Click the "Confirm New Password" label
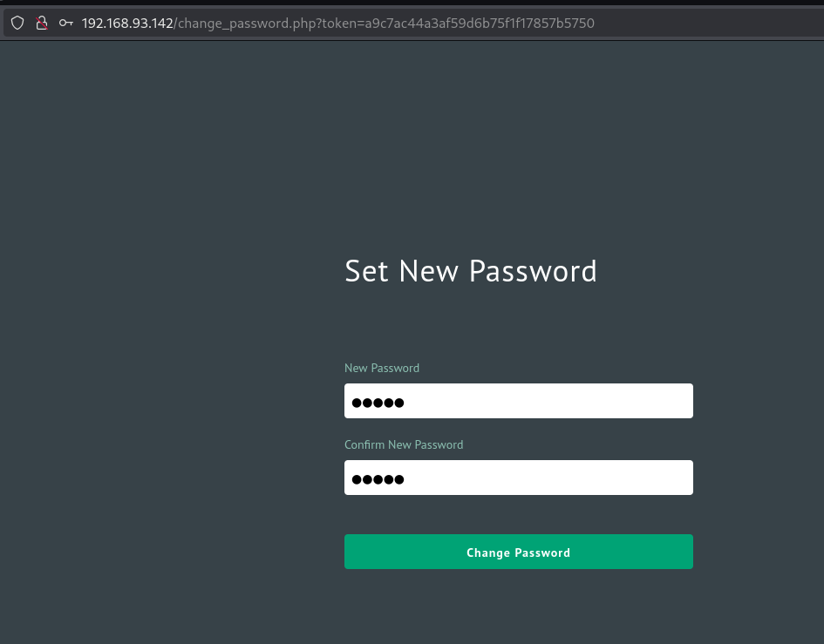 (x=404, y=444)
